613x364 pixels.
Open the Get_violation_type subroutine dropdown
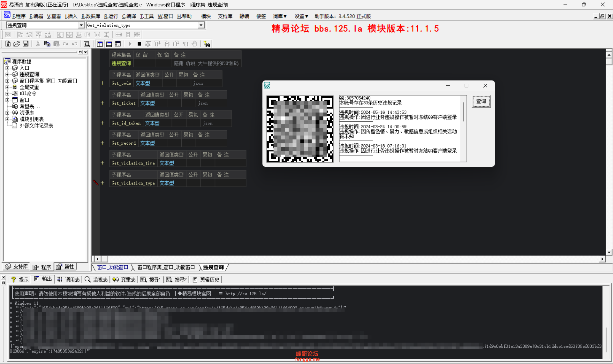[201, 25]
